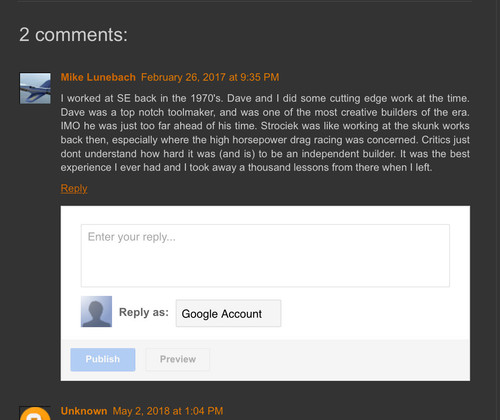500x420 pixels.
Task: Click the 'Reply as:' label text
Action: click(144, 312)
